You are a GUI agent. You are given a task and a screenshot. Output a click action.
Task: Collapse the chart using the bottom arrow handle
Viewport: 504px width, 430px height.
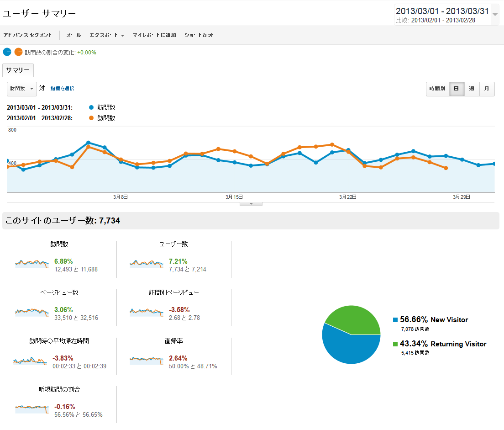tap(251, 204)
